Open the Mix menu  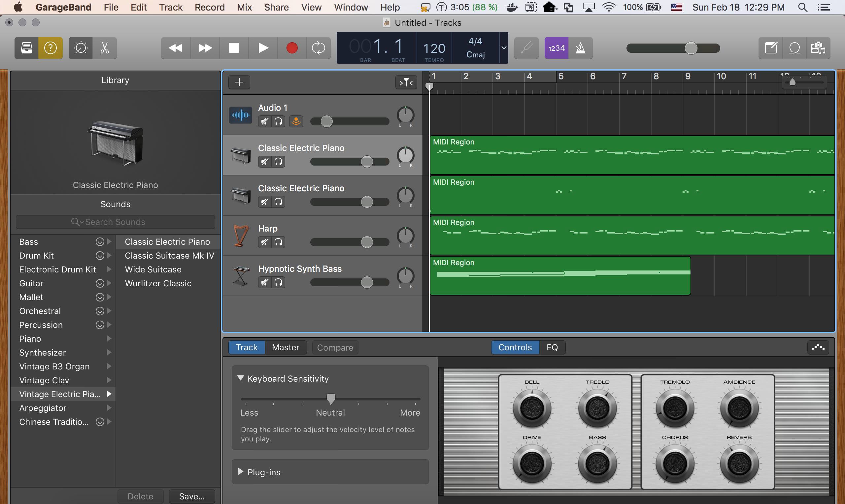pos(244,7)
